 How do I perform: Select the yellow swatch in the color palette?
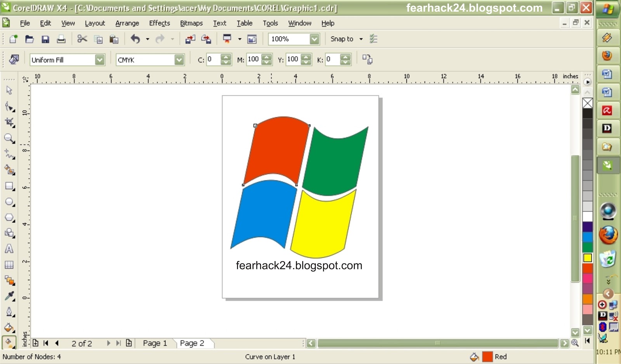coord(588,257)
